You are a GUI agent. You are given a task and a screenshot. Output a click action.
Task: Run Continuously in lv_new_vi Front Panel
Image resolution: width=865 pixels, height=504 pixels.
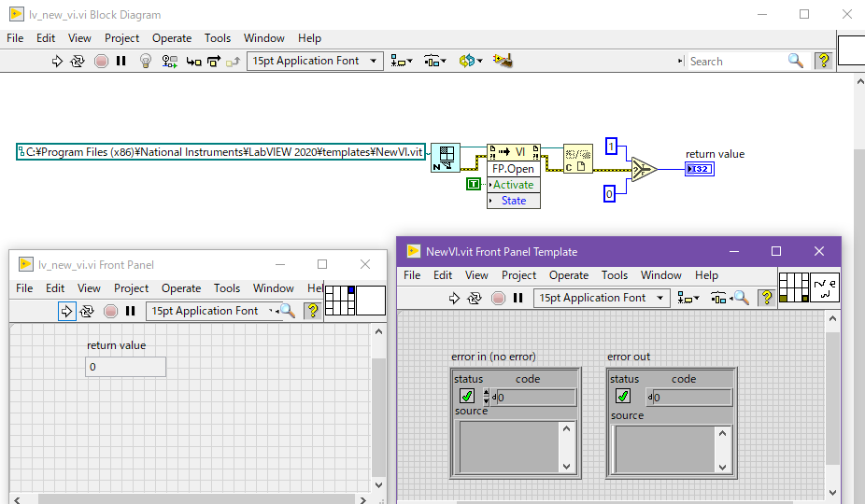87,312
